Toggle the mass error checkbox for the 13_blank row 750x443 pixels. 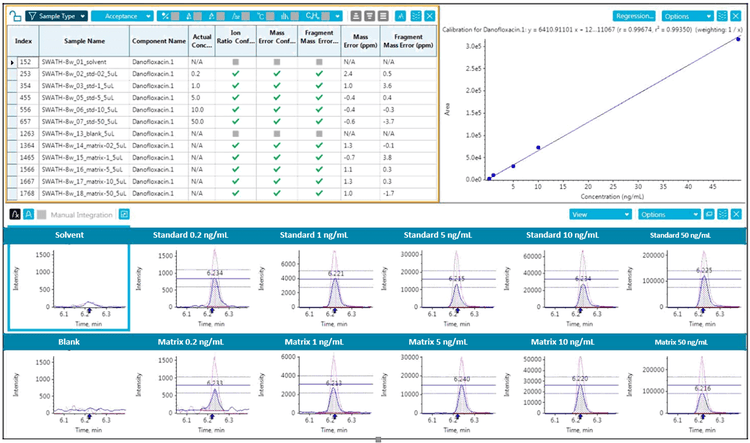point(277,132)
